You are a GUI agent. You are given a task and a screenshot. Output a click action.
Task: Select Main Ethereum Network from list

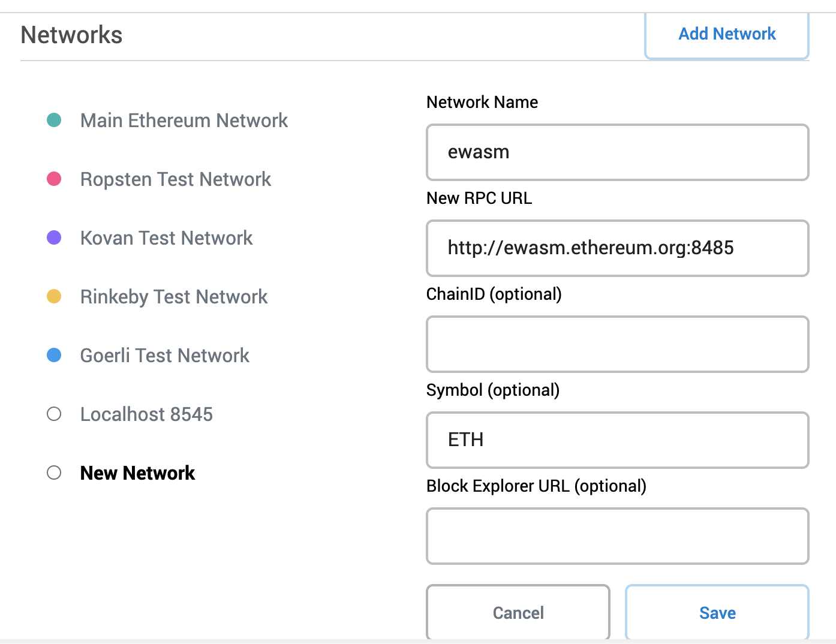pos(184,121)
